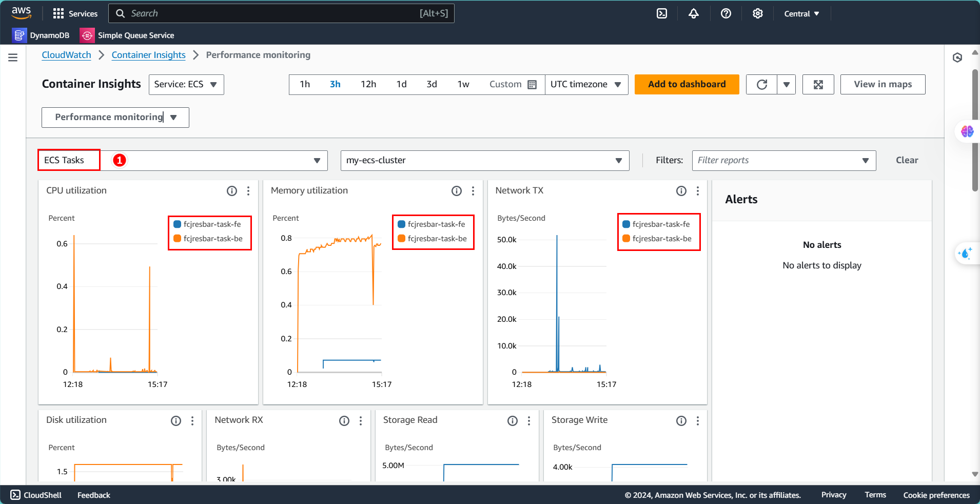
Task: Expand the Service: ECS dropdown
Action: tap(186, 84)
